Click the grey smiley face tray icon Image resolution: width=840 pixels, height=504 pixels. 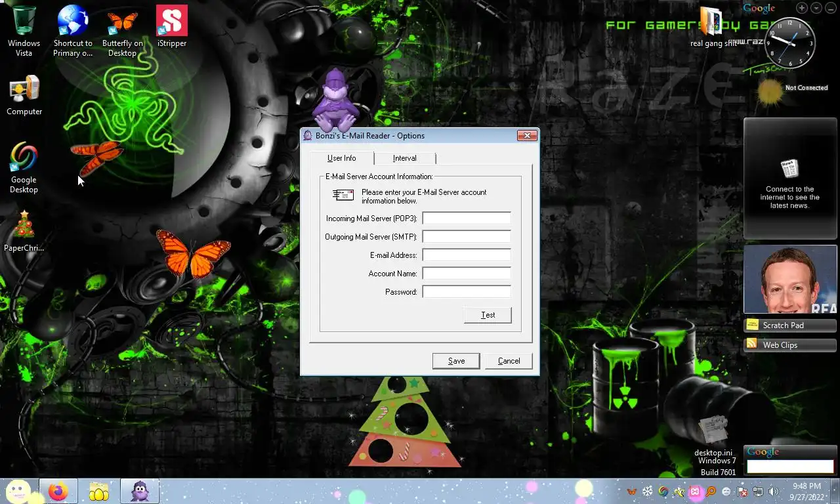click(x=726, y=492)
